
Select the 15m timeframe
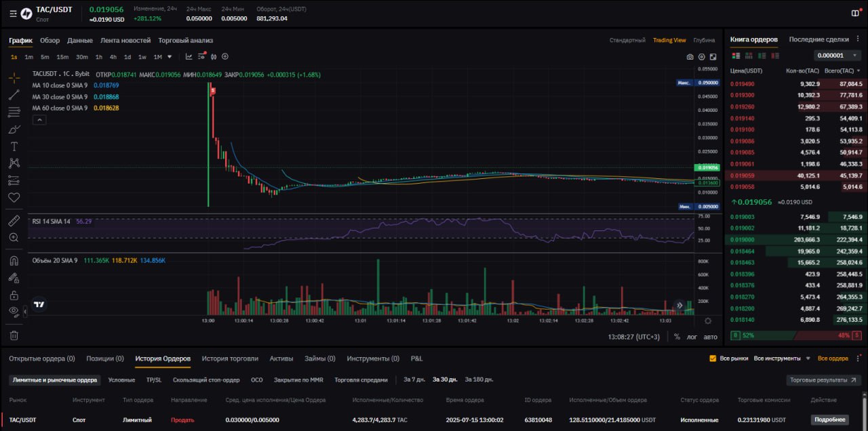[62, 57]
